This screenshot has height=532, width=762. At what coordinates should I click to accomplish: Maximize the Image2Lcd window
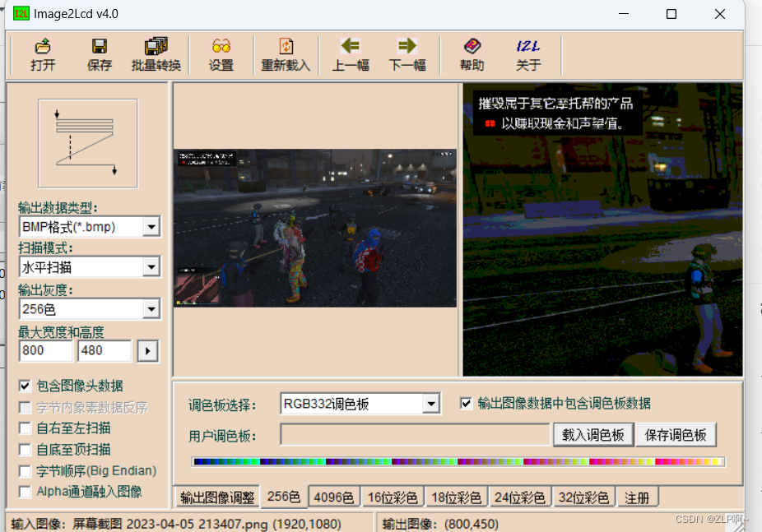coord(671,14)
